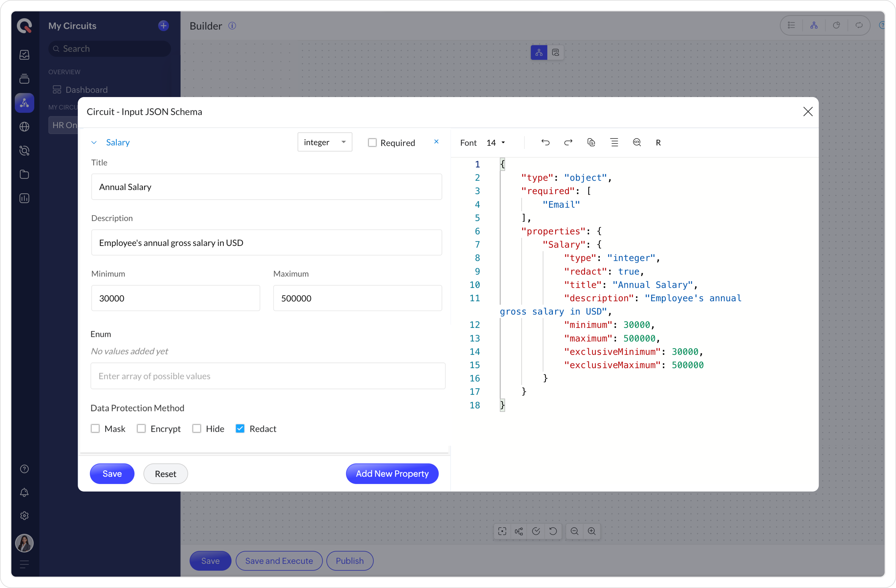The image size is (896, 588).
Task: Uncheck the Redact data protection option
Action: 240,429
